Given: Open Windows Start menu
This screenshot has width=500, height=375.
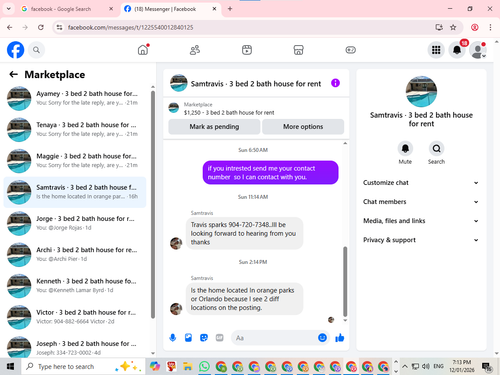Looking at the screenshot, I should (x=10, y=367).
